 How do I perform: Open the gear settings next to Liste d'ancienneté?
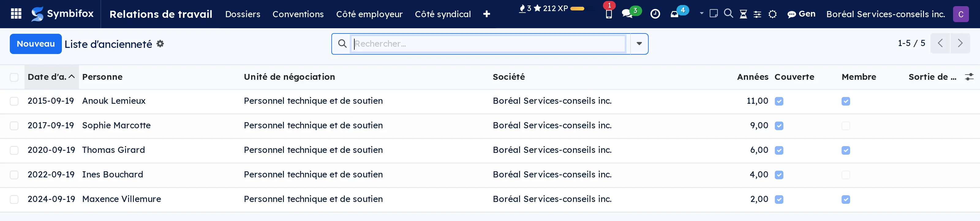160,44
